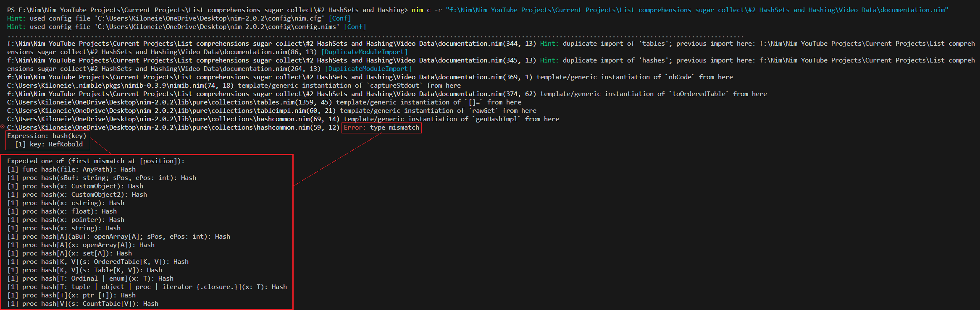Click the 'proc hash(sBuf: string; sPos, ePos: int)' line
The height and width of the screenshot is (310, 980).
(x=102, y=178)
